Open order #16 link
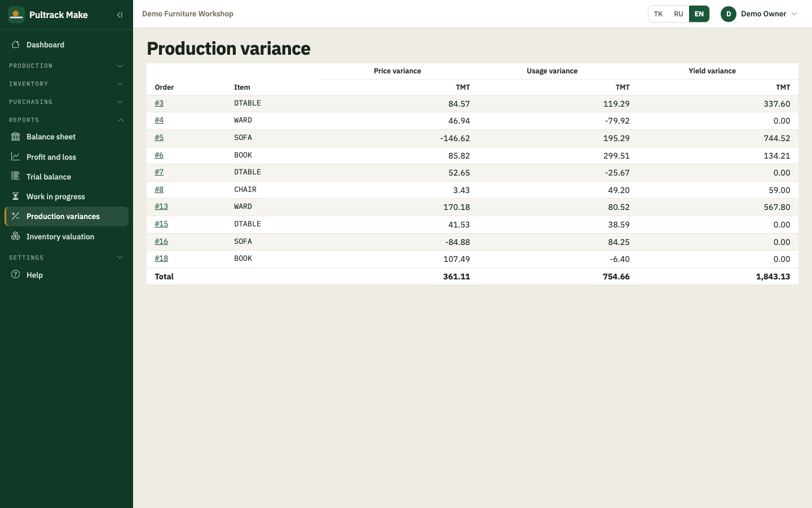This screenshot has height=508, width=812. [x=161, y=242]
